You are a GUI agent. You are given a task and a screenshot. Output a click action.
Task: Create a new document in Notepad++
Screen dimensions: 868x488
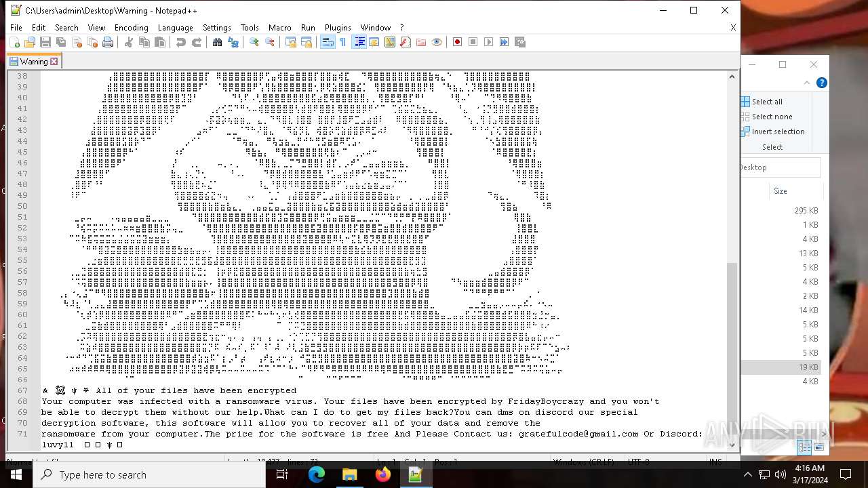coord(14,42)
